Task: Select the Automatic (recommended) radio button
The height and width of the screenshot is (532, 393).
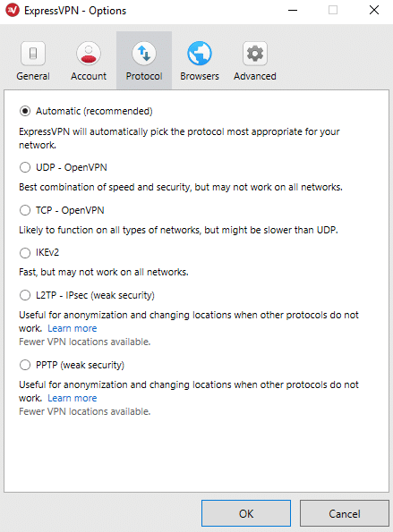Action: coord(25,111)
